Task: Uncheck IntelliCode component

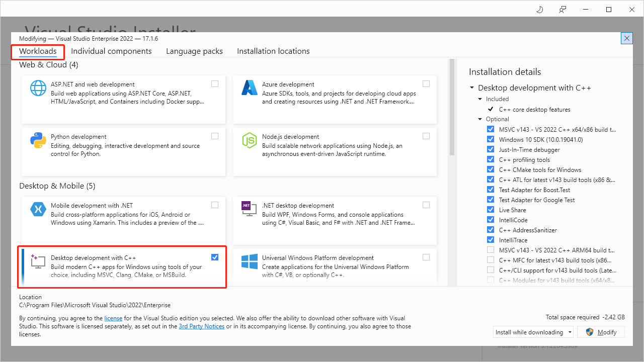Action: point(491,220)
